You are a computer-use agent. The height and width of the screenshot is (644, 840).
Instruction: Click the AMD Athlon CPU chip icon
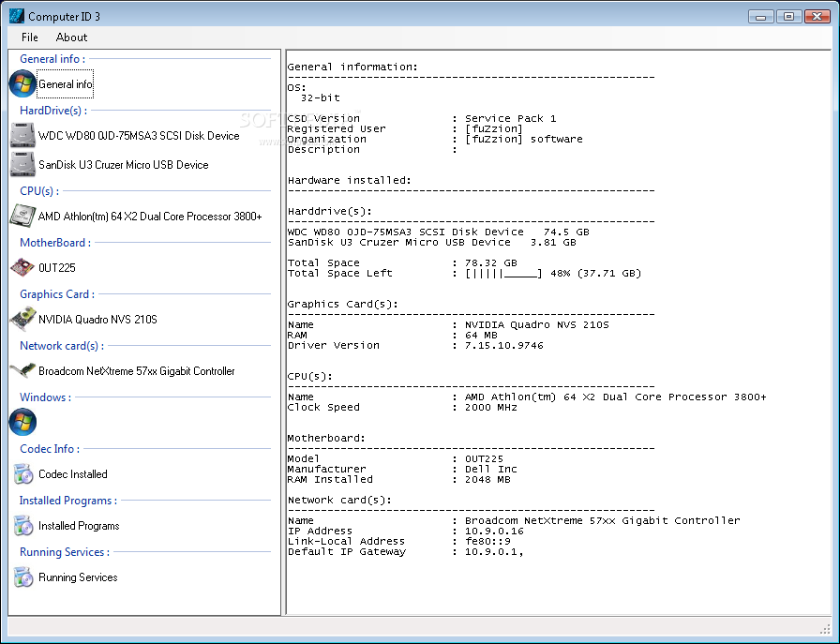pos(22,216)
